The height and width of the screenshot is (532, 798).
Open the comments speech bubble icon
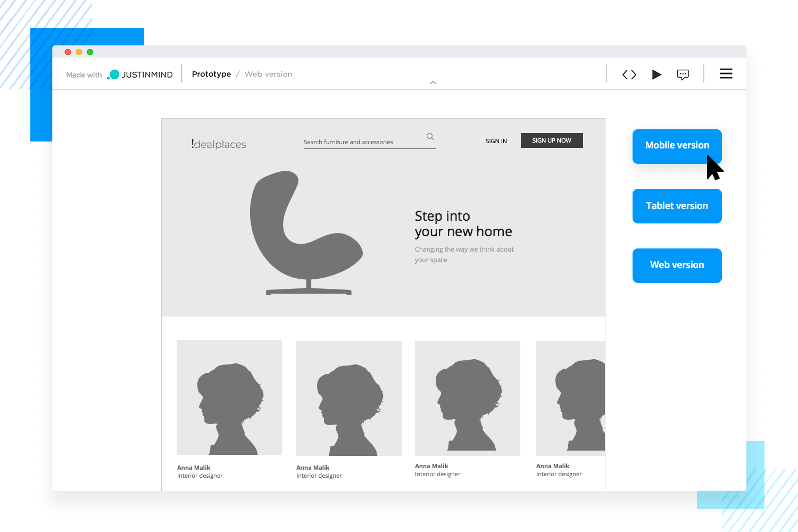(x=683, y=74)
